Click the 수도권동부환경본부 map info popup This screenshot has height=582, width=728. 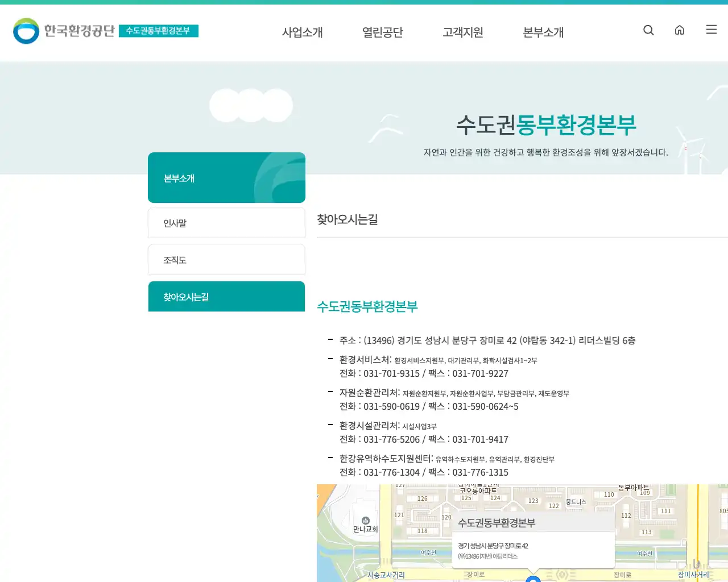click(498, 522)
